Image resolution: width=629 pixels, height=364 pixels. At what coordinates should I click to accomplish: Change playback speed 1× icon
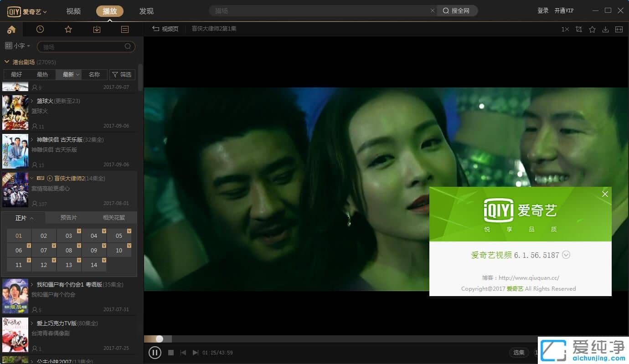[x=565, y=29]
